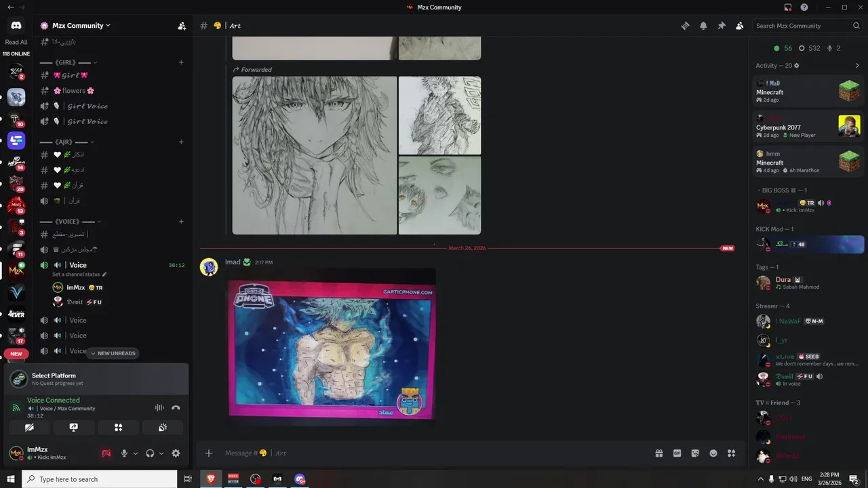This screenshot has width=868, height=488.
Task: Join the first Girl Voice channel
Action: point(112,106)
